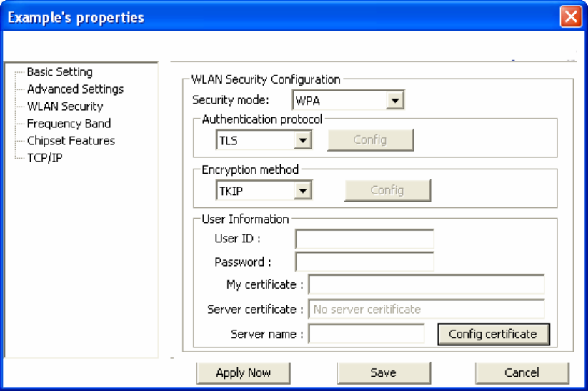Click the Apply Now button
This screenshot has height=391, width=588.
coord(244,372)
